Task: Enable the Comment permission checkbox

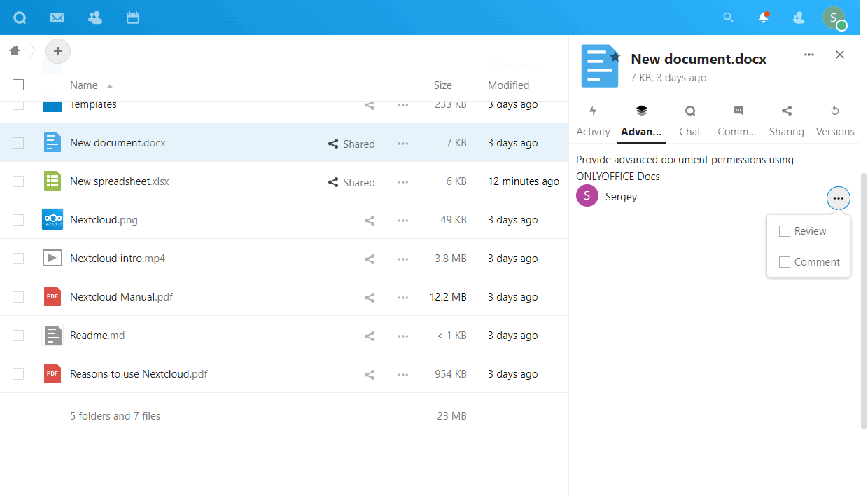Action: tap(785, 262)
